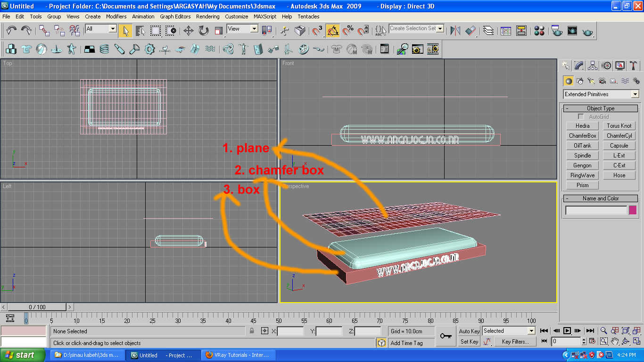Click the Key Filters button
Viewport: 644px width, 362px height.
coord(515,341)
